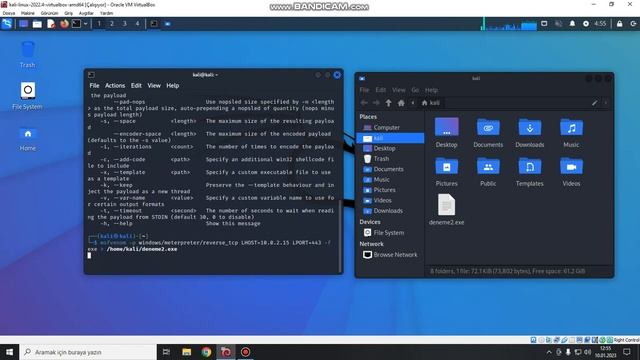Go to parent folder (up arrow)

pyautogui.click(x=389, y=103)
